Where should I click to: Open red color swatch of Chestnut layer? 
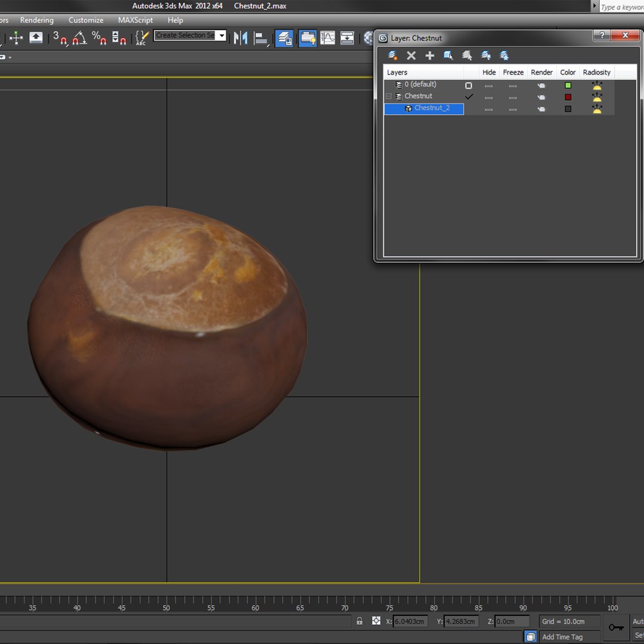click(x=568, y=97)
